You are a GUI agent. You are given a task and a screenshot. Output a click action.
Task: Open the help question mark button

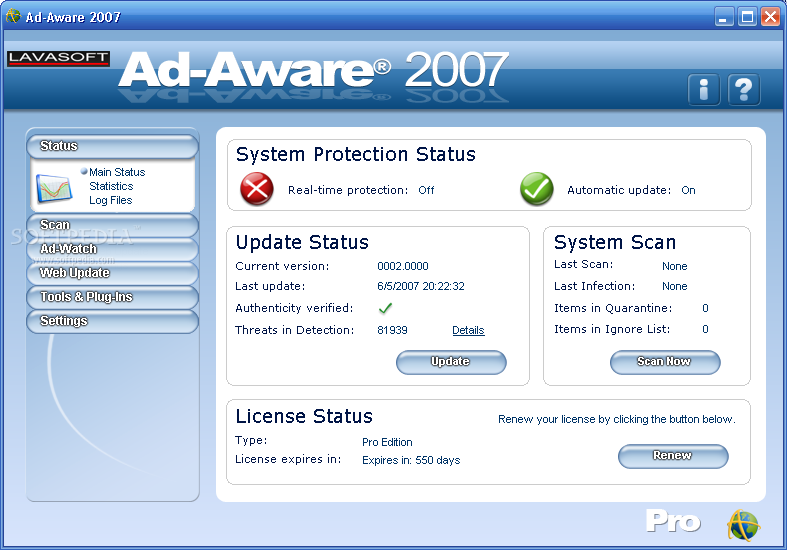[744, 89]
